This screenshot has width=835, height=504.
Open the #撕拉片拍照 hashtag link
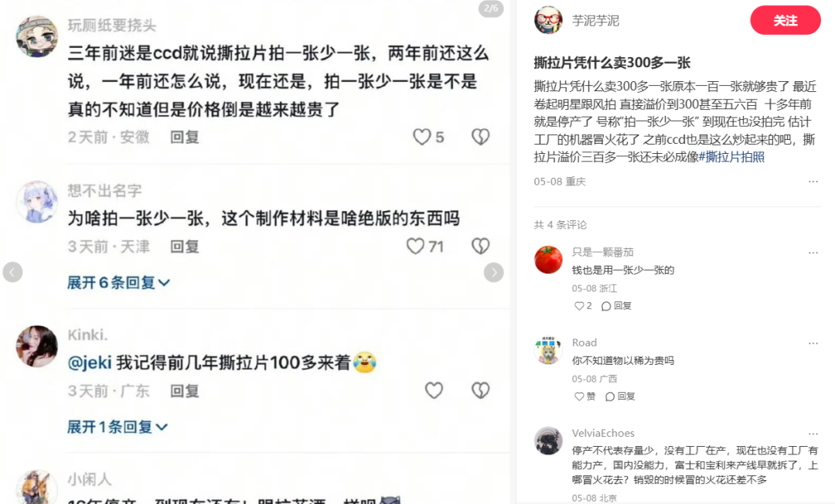click(731, 157)
